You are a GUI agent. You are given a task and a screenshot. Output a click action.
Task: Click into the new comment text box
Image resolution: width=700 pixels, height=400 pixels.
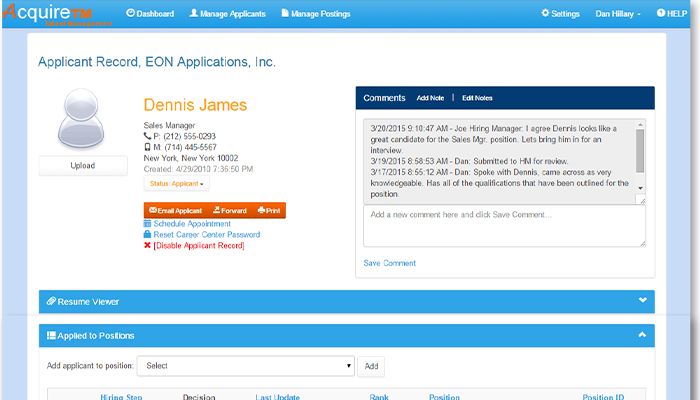pos(504,228)
